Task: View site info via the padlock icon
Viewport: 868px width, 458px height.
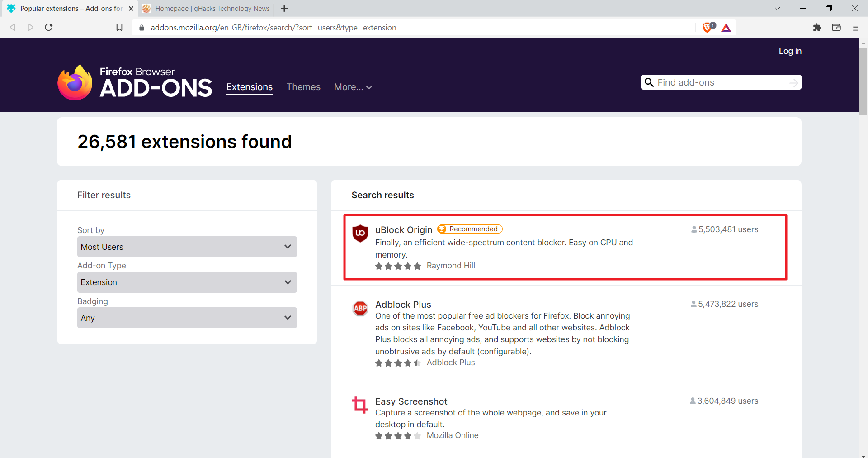Action: 142,28
